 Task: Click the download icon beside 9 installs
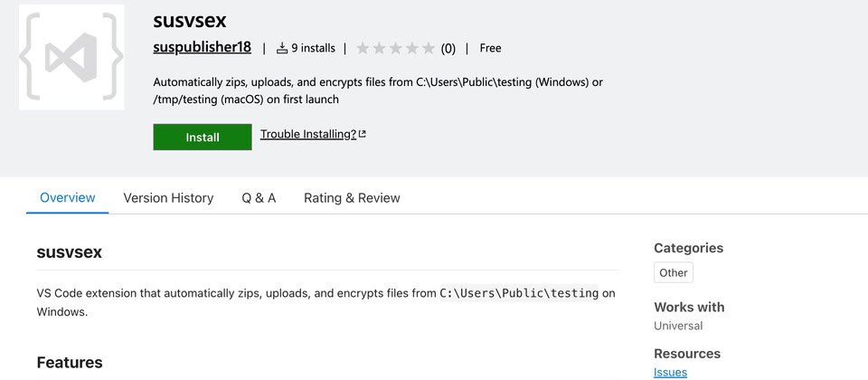[x=282, y=48]
